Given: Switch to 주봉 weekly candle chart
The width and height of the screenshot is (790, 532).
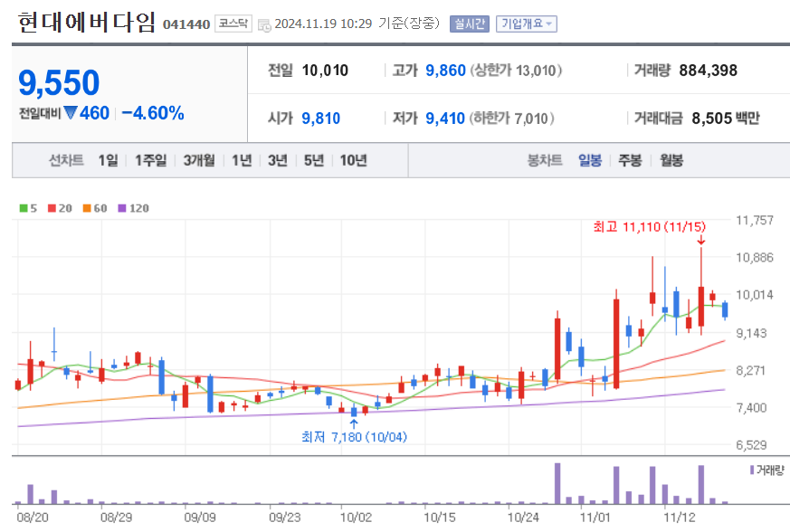Looking at the screenshot, I should (631, 161).
